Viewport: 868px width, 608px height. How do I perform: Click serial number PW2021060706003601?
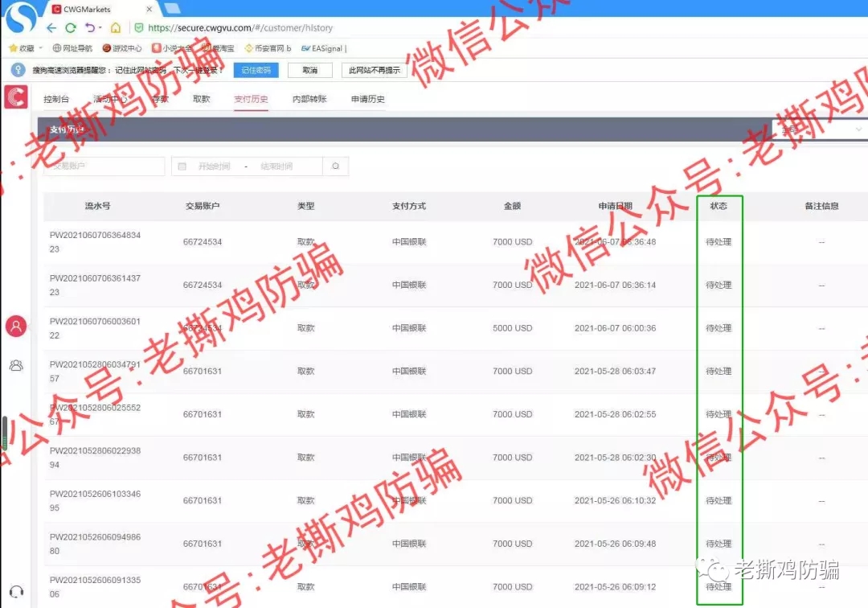(95, 328)
